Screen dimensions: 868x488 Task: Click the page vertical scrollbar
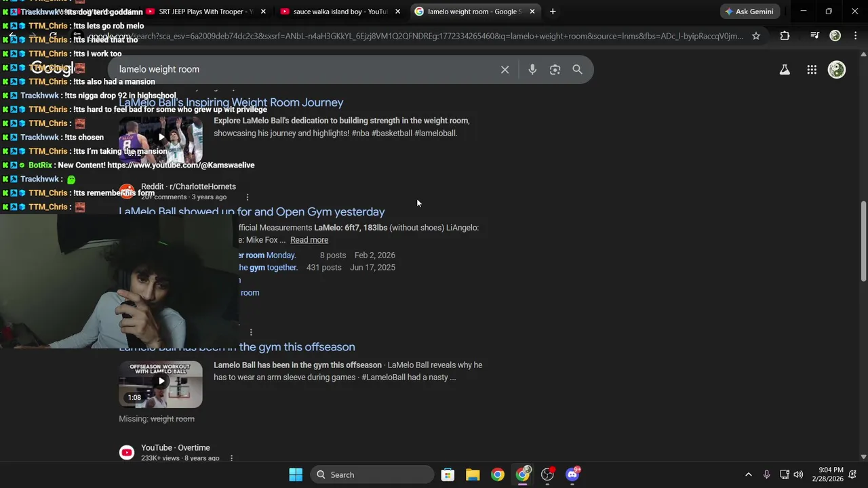(863, 241)
